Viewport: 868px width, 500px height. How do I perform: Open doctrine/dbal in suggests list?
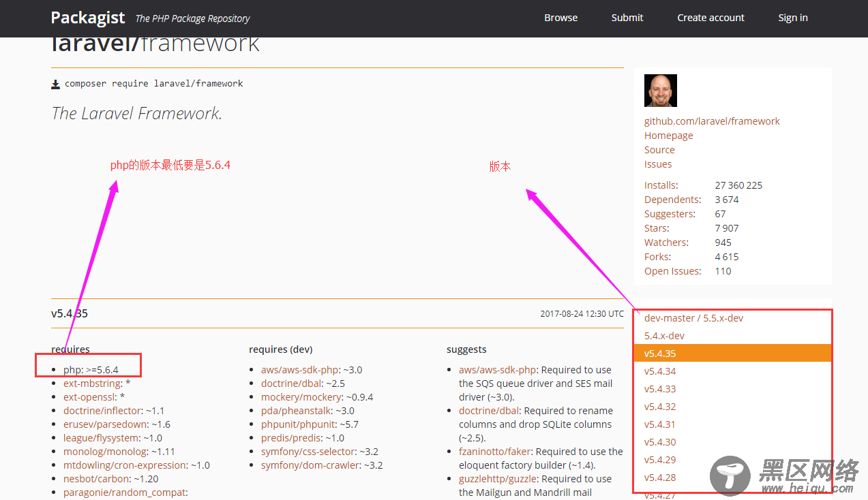click(490, 411)
